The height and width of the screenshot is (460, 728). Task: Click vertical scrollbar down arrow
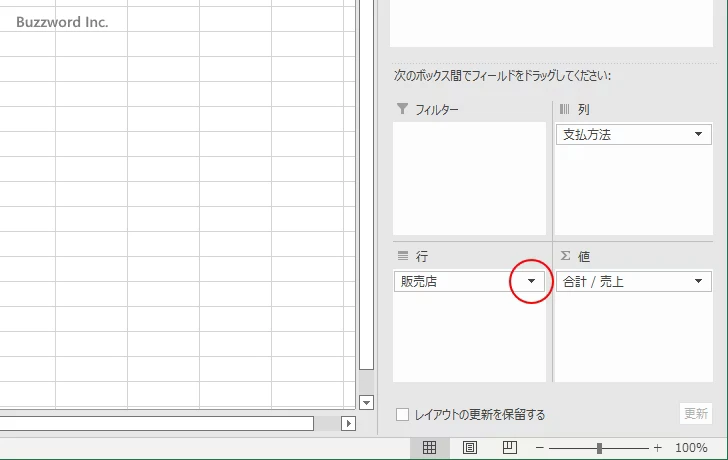coord(366,402)
